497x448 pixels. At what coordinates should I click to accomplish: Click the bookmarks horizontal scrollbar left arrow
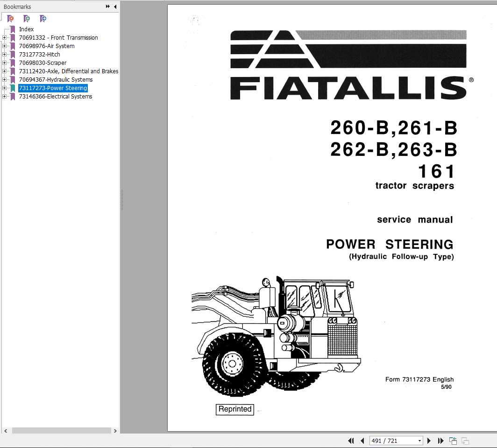pyautogui.click(x=6, y=431)
